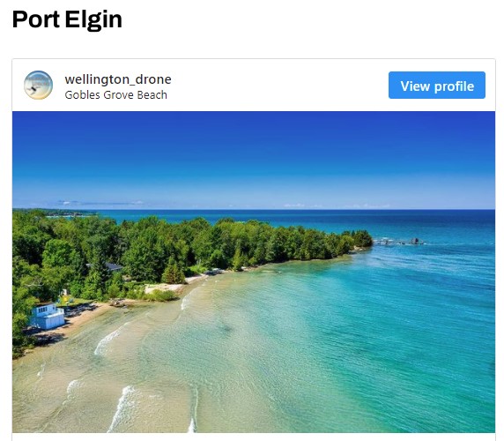The width and height of the screenshot is (504, 441).
Task: Click the deep blue sky in photo
Action: 254,145
